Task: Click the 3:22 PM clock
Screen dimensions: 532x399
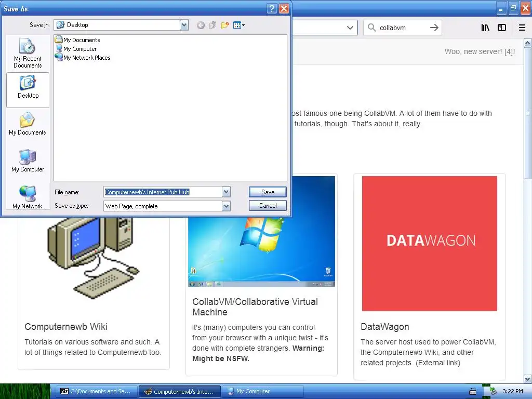Action: coord(513,391)
